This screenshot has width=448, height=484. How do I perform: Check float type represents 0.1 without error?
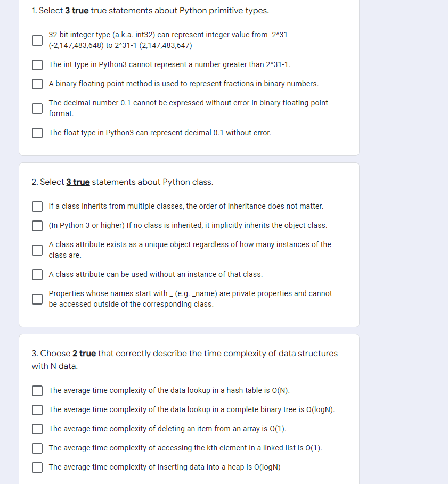point(37,133)
